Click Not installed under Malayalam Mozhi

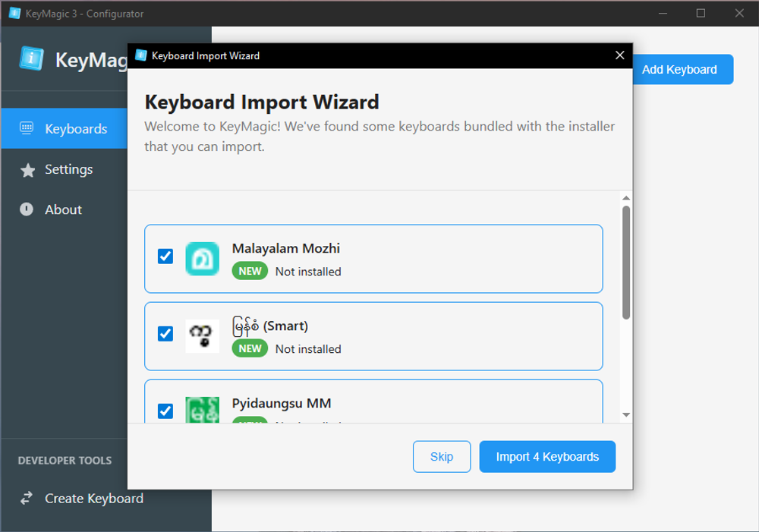[308, 272]
